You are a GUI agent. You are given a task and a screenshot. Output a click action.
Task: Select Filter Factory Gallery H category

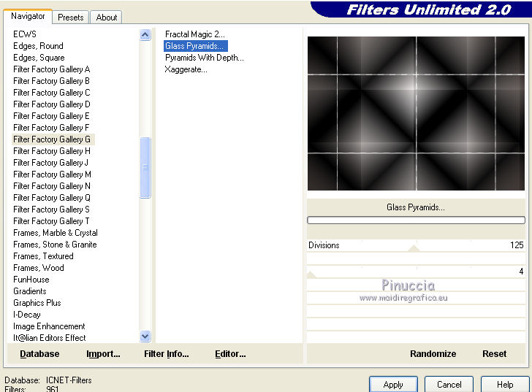(52, 151)
